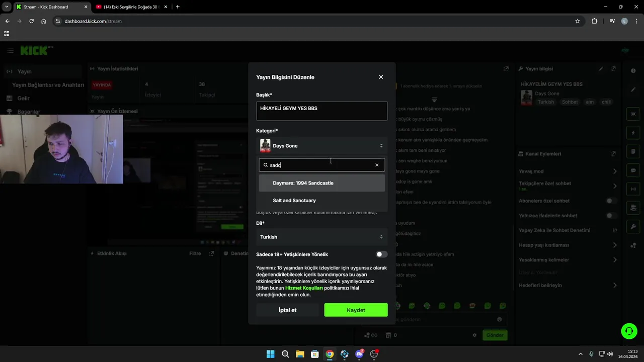Screen dimensions: 644x362
Task: Choose Salt and Sanctuary from results
Action: pos(322,201)
